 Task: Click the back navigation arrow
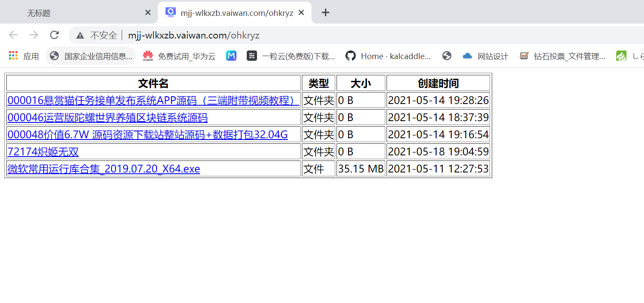13,35
